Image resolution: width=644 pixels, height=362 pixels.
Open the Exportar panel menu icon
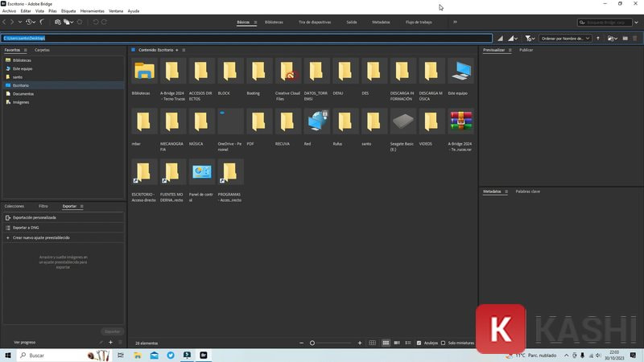click(82, 206)
